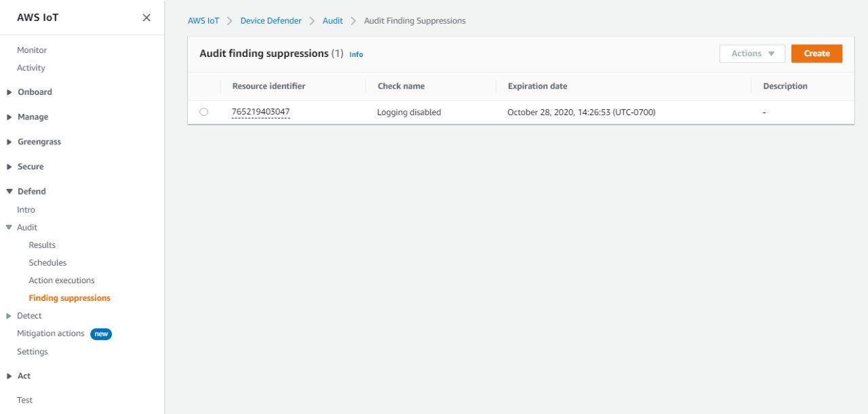
Task: Navigate to Device Defender via breadcrumb
Action: tap(271, 20)
